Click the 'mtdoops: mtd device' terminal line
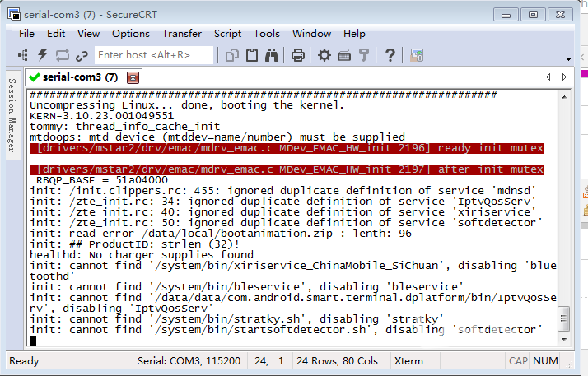Screen dimensions: 588x376 (x=217, y=137)
